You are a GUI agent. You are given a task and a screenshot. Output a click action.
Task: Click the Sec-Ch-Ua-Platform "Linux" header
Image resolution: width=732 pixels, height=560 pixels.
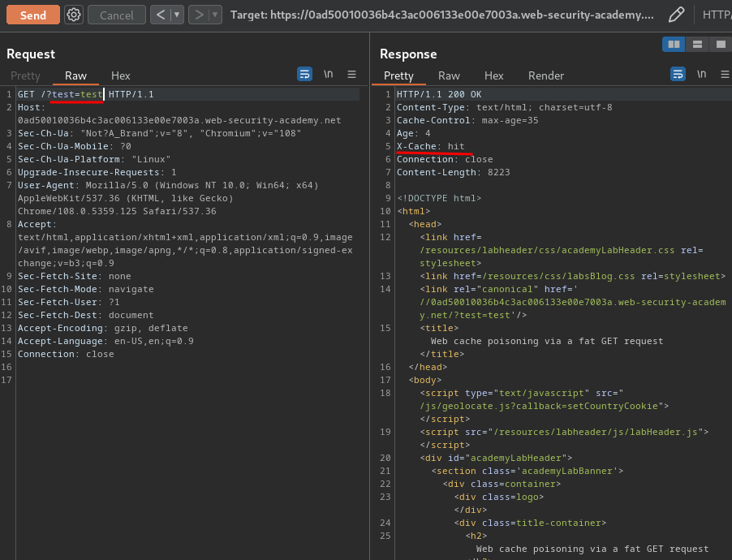94,159
